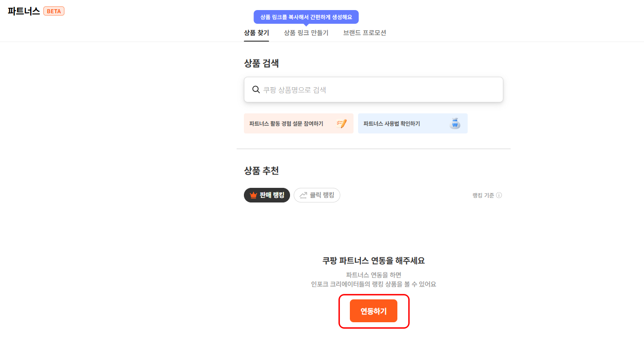
Task: Go to the 브랜드 프로모션 tab
Action: tap(365, 33)
